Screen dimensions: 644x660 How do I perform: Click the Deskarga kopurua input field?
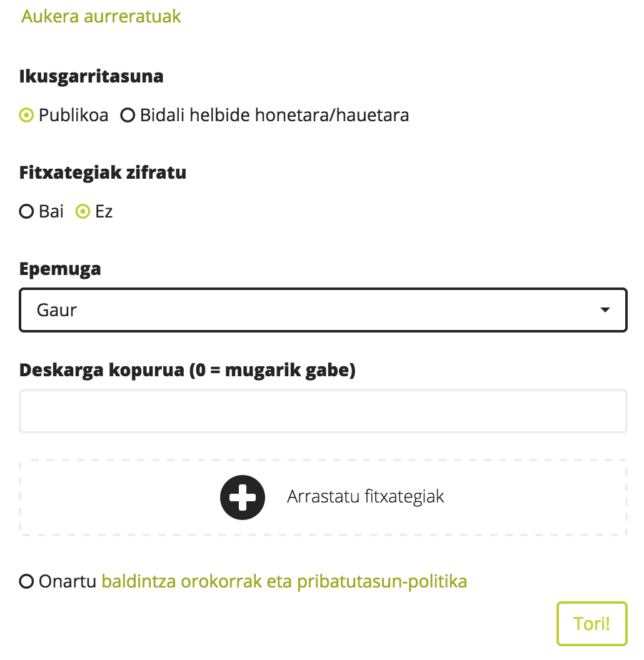322,411
